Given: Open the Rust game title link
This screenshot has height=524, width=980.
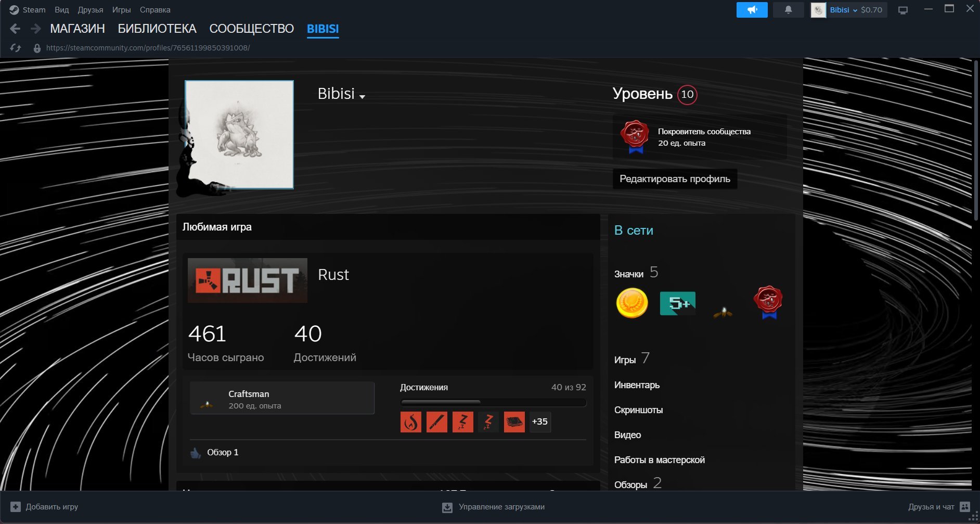Looking at the screenshot, I should click(333, 275).
